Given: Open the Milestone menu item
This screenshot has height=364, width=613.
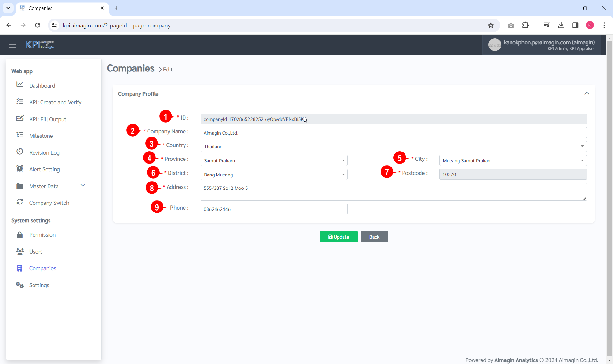Looking at the screenshot, I should pos(41,136).
